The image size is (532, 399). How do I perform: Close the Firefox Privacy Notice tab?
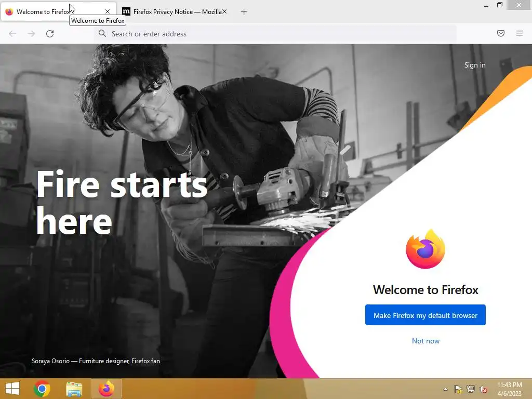point(224,11)
